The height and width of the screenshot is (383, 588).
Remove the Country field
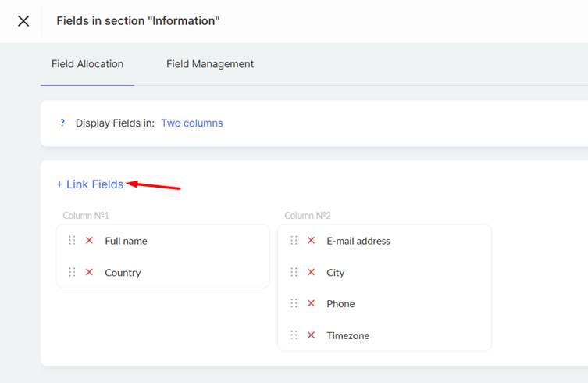pos(89,272)
